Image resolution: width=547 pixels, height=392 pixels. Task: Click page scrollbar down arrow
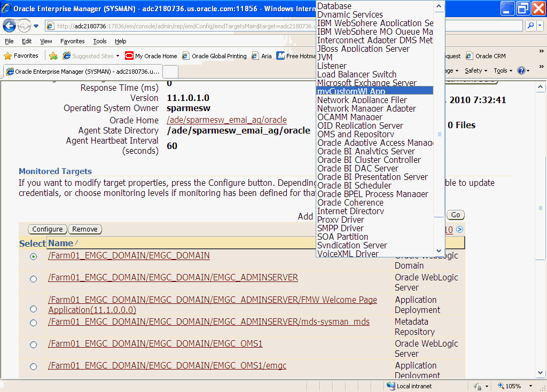(x=540, y=373)
